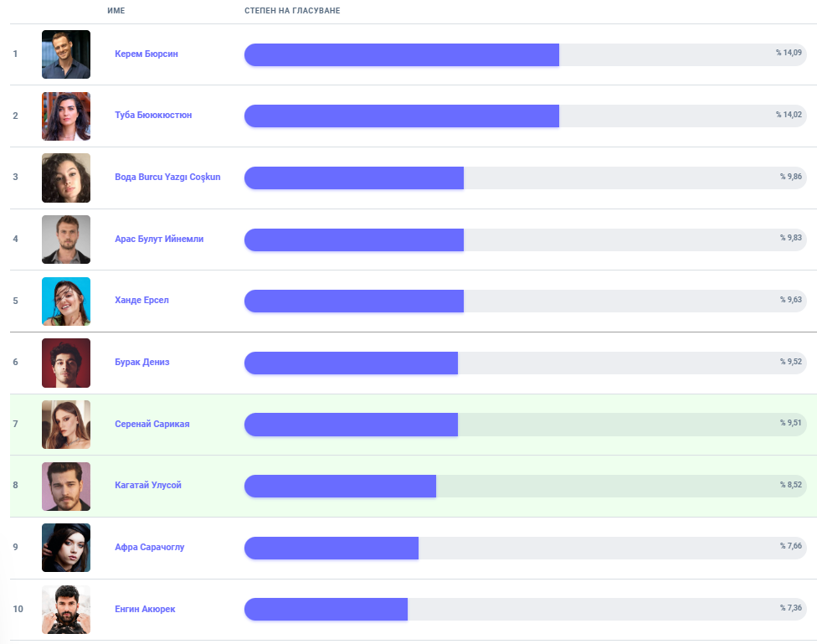Click the thumbnail next to Ханде Ерсел
Screen dimensions: 817x644
click(66, 301)
